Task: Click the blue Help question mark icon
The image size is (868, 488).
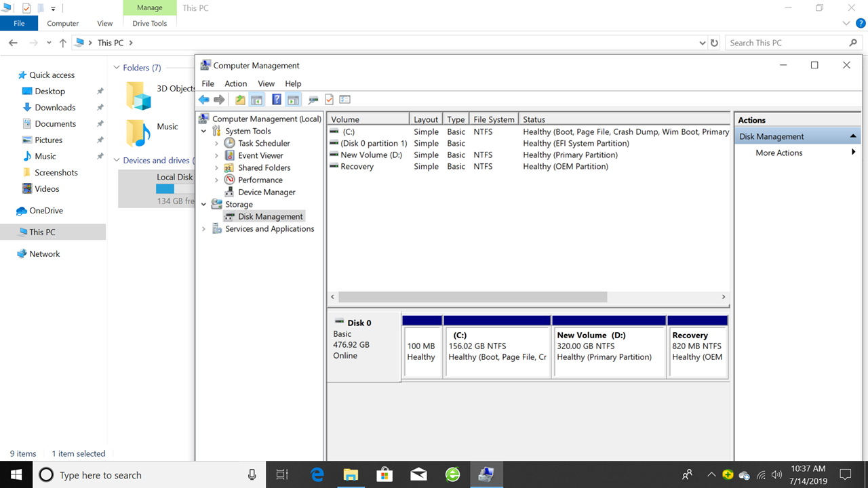Action: point(277,100)
